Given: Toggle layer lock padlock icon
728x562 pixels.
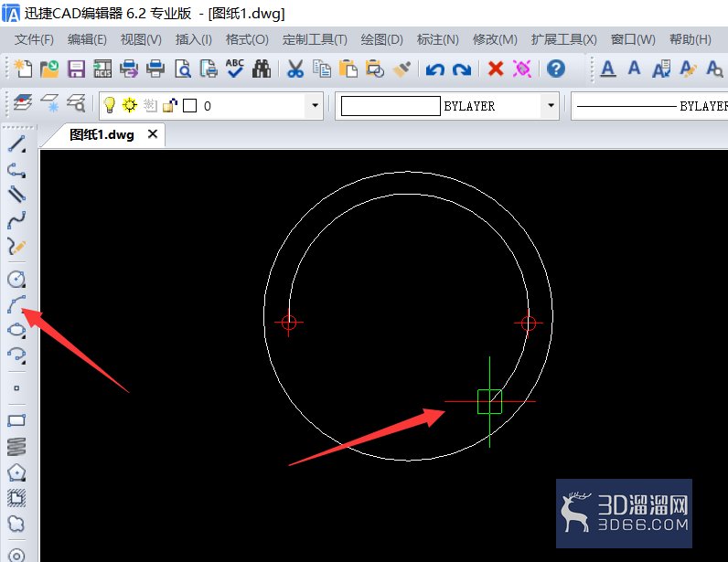Looking at the screenshot, I should tap(170, 106).
